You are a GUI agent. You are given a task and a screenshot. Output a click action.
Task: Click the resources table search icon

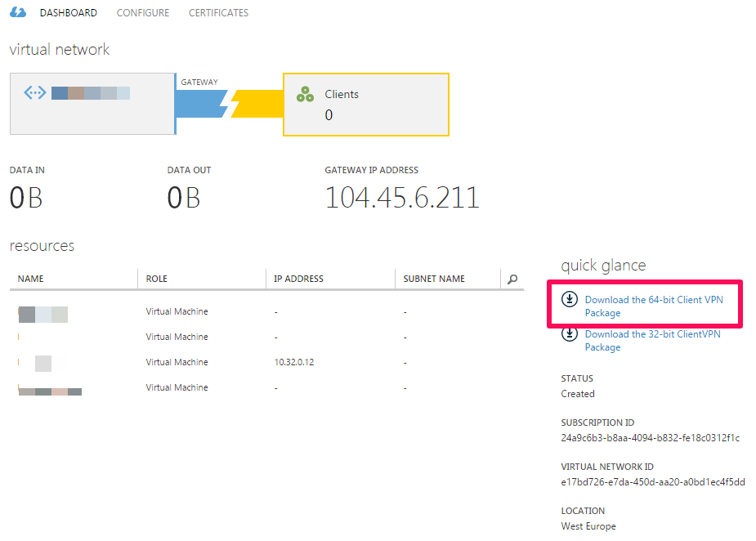coord(512,279)
